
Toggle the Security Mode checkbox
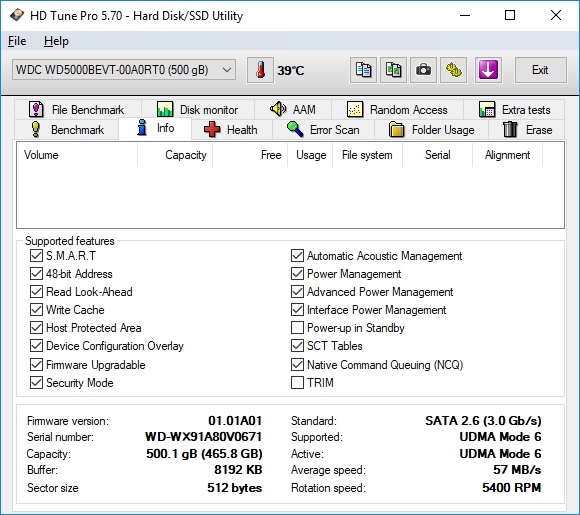point(36,383)
